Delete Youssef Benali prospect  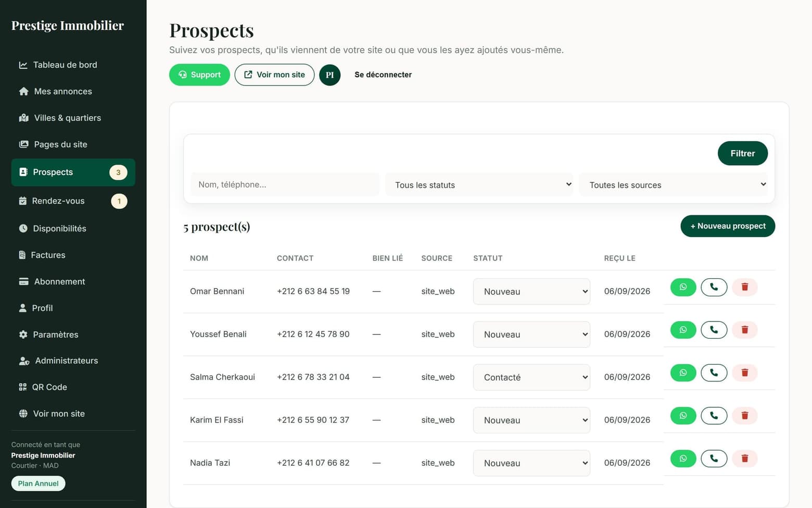tap(744, 330)
